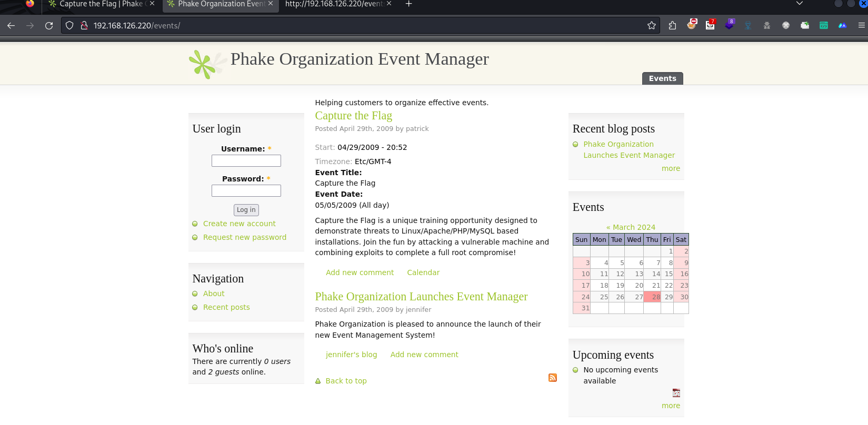Reload the current page

coord(49,25)
